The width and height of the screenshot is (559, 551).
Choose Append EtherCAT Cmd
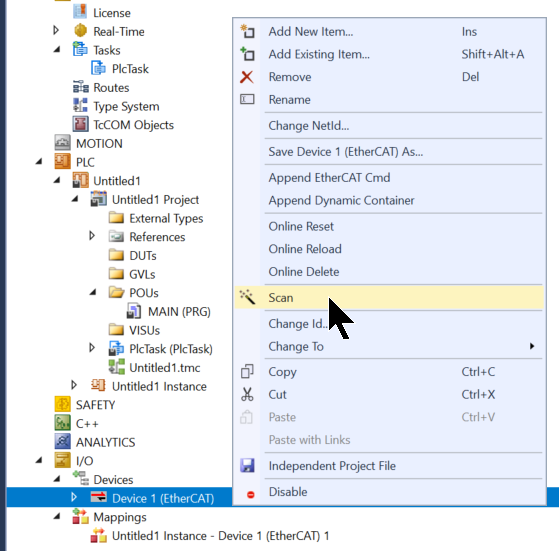tap(329, 177)
